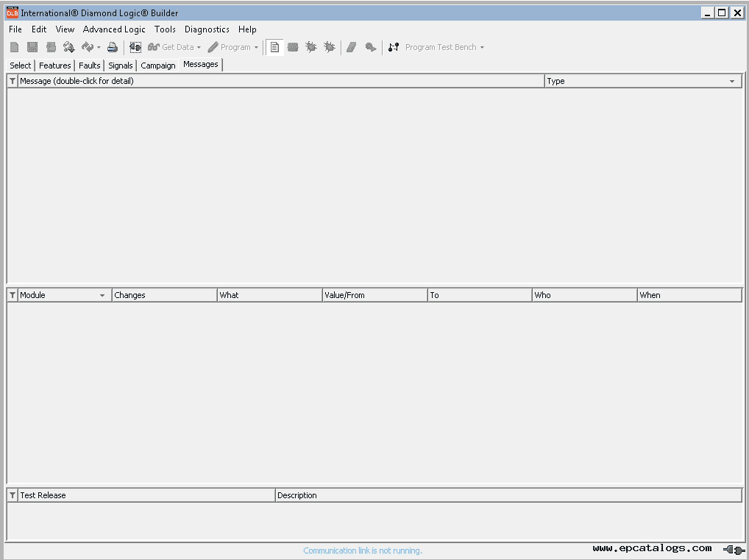
Task: Click the Save toolbar icon
Action: 32,47
